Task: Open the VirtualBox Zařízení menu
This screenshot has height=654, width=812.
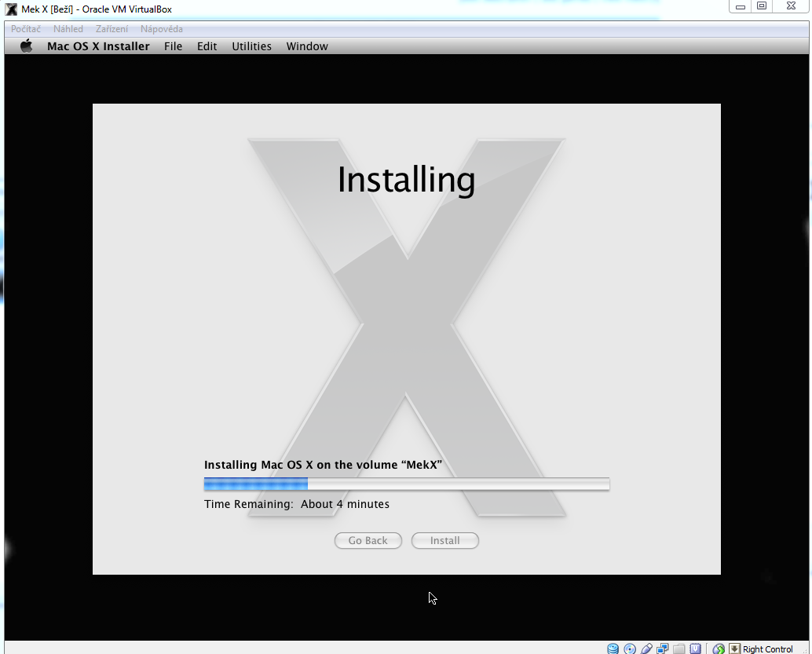Action: (112, 29)
